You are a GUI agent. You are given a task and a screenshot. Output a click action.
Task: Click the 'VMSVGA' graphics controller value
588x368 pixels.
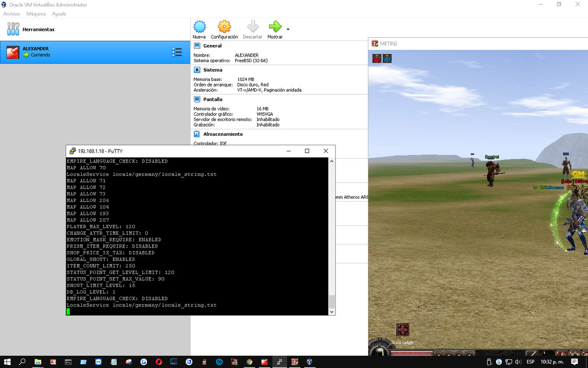[x=265, y=114]
